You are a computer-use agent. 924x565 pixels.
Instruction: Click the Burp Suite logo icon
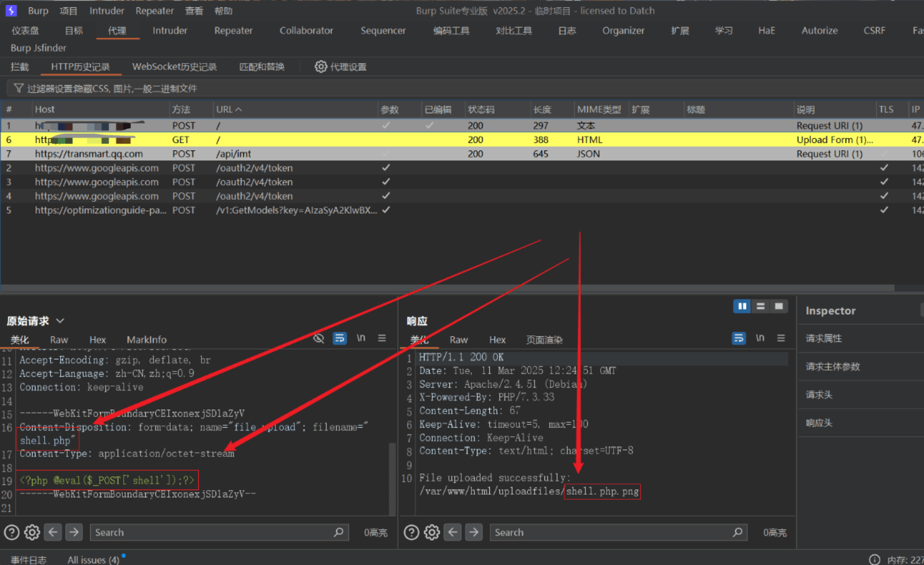click(11, 11)
